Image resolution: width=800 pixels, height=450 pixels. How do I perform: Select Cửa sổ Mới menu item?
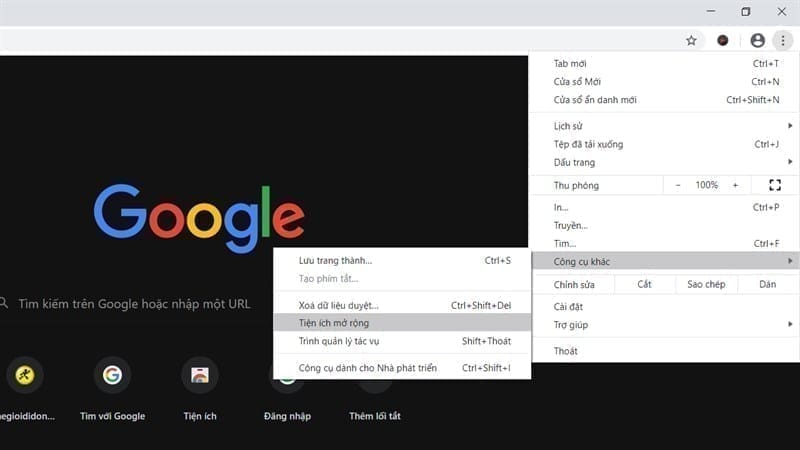(x=665, y=82)
